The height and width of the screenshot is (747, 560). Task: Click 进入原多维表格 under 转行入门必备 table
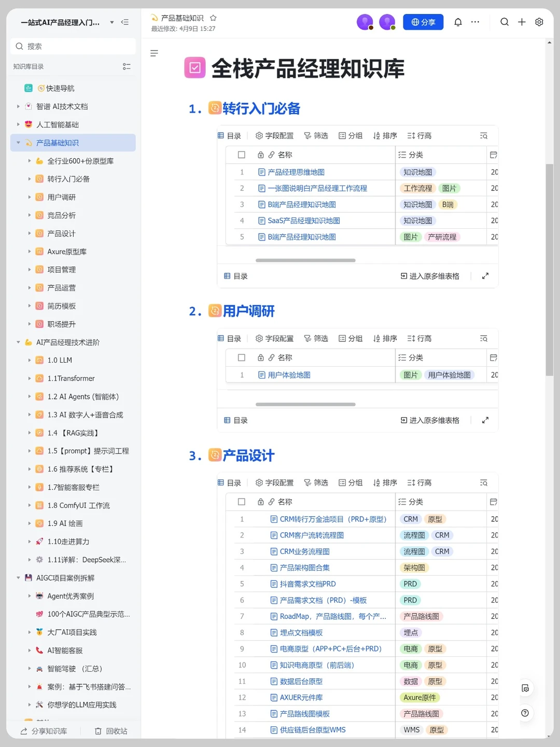point(430,276)
